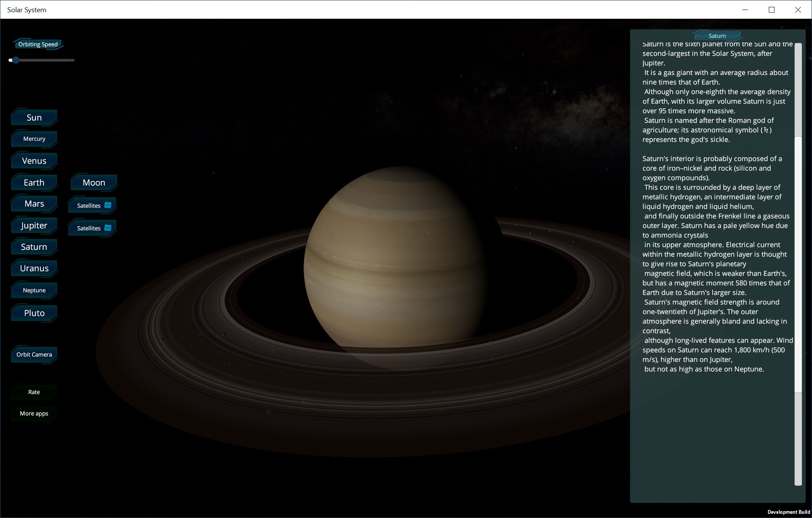The image size is (812, 518).
Task: Select Earth
Action: pos(34,182)
